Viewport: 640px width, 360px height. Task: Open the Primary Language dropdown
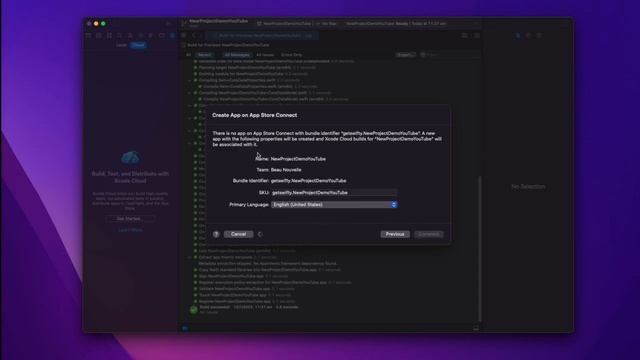click(334, 204)
